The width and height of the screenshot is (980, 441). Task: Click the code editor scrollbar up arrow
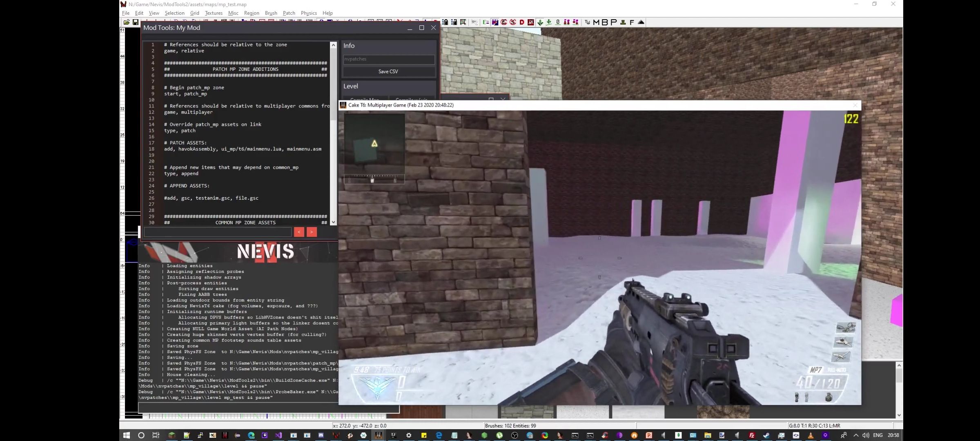tap(333, 45)
